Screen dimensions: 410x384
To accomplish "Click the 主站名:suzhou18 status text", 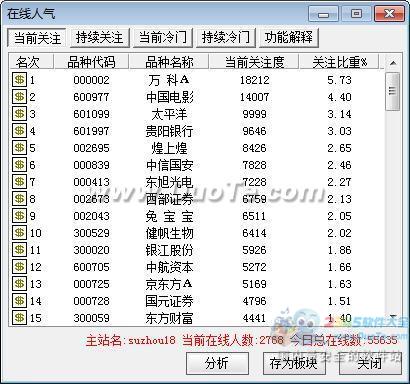I will coord(131,340).
